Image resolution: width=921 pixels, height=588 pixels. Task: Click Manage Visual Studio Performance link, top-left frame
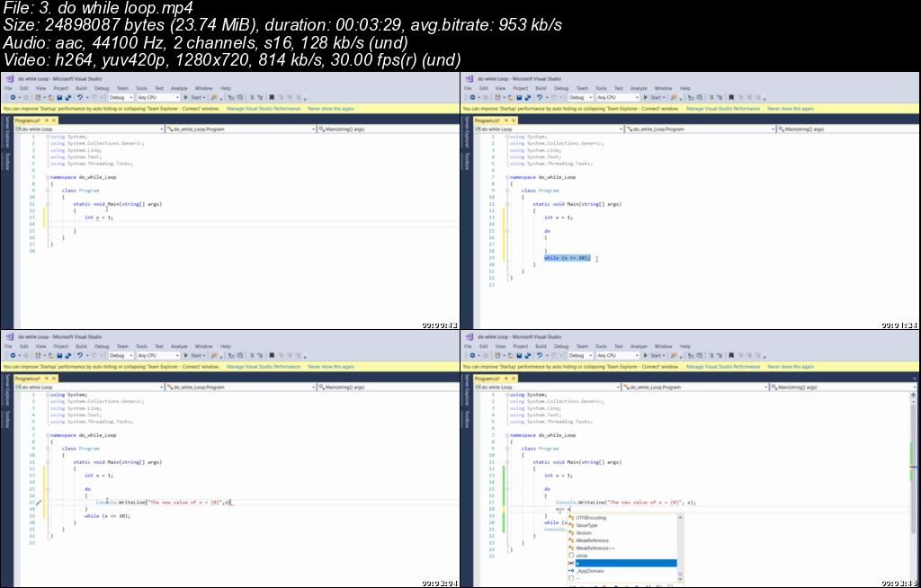click(264, 109)
